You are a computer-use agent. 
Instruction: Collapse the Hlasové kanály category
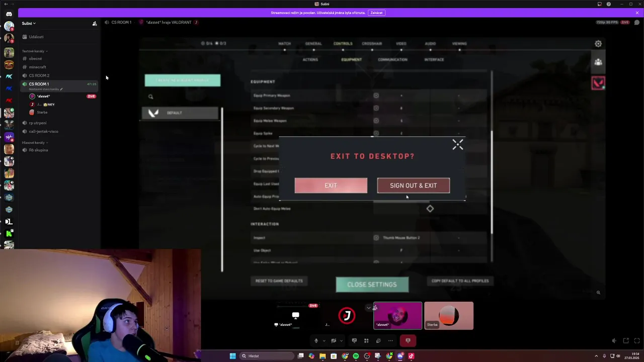[35, 143]
